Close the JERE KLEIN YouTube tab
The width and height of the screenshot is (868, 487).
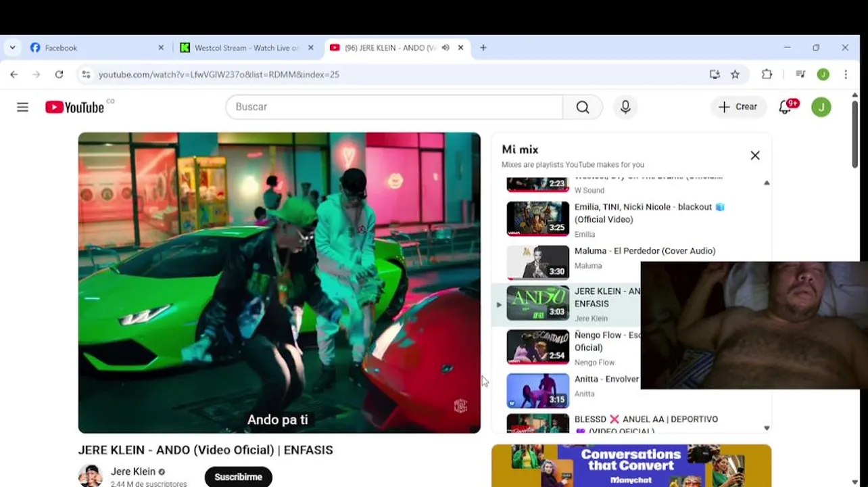461,47
